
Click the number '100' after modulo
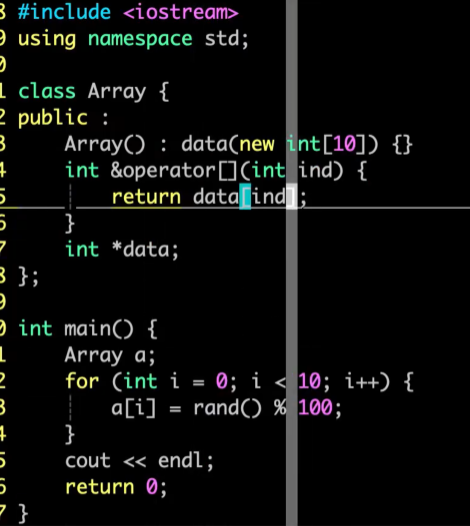[x=316, y=408]
